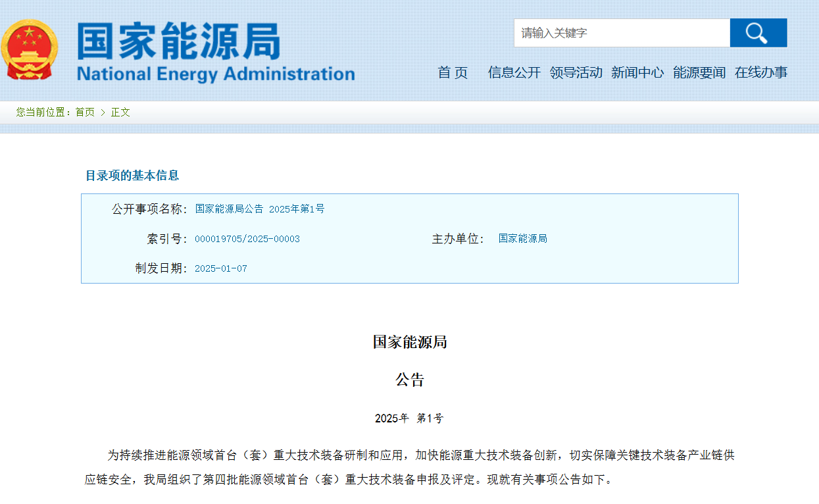The height and width of the screenshot is (504, 819).
Task: Open the 领导活动 navigation item
Action: point(576,72)
